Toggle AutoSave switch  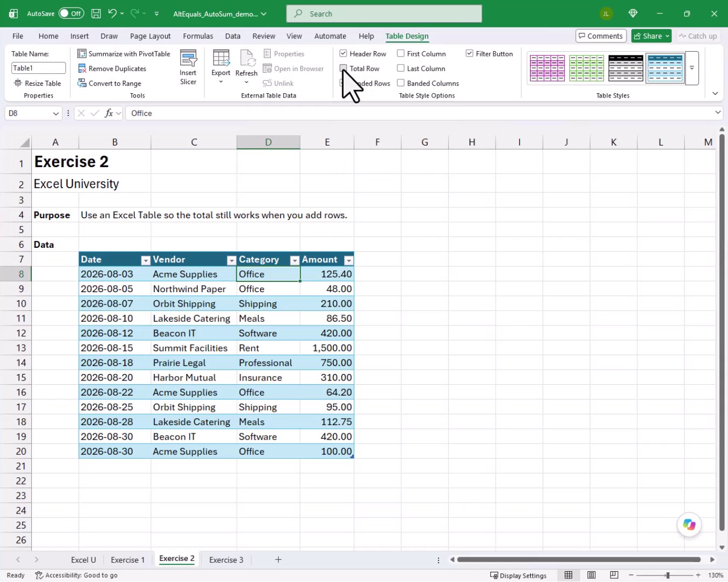pyautogui.click(x=71, y=13)
